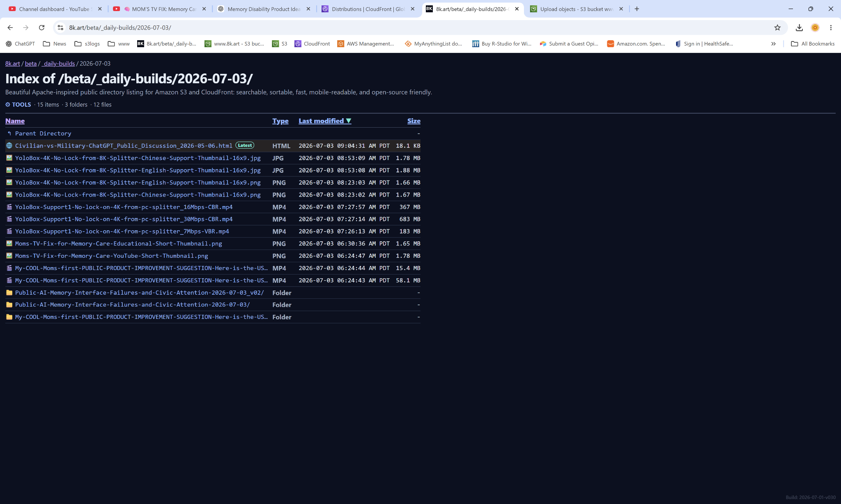Open the ChatGPT bookmark
The image size is (841, 504).
click(x=20, y=44)
